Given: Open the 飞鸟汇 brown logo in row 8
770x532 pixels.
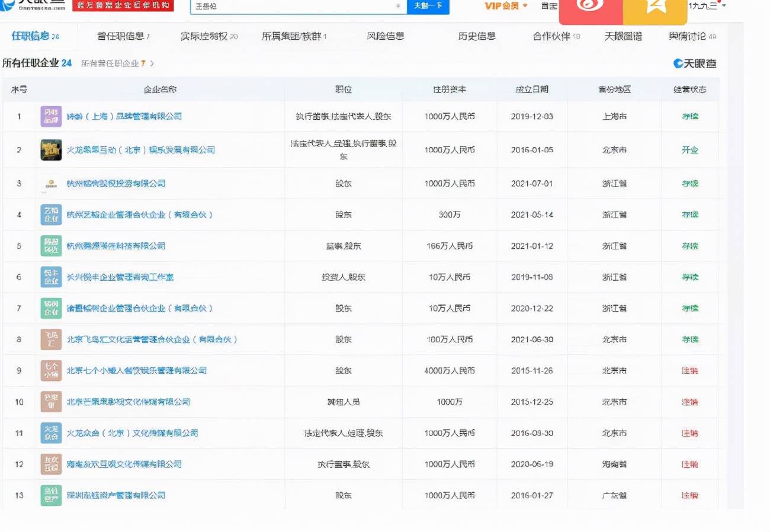Looking at the screenshot, I should tap(51, 339).
